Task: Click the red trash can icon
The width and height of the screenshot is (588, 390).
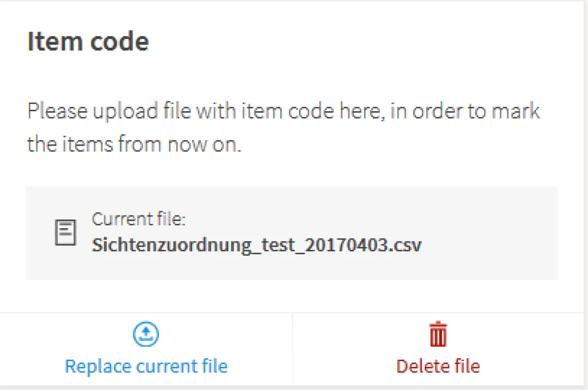Action: (x=438, y=334)
